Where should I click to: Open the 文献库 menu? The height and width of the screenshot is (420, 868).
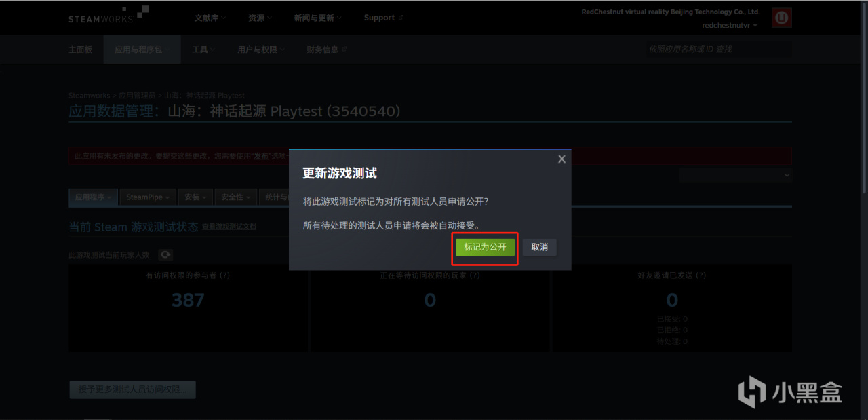[x=210, y=18]
